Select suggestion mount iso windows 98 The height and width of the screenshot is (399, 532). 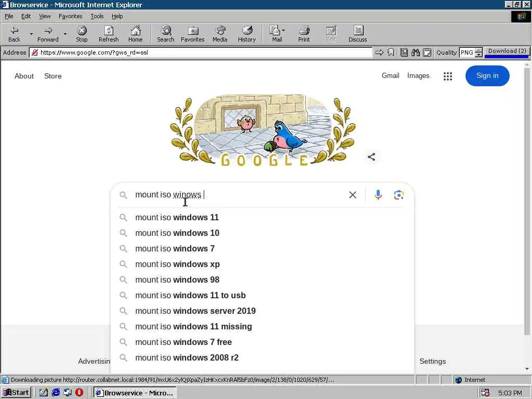(x=262, y=280)
